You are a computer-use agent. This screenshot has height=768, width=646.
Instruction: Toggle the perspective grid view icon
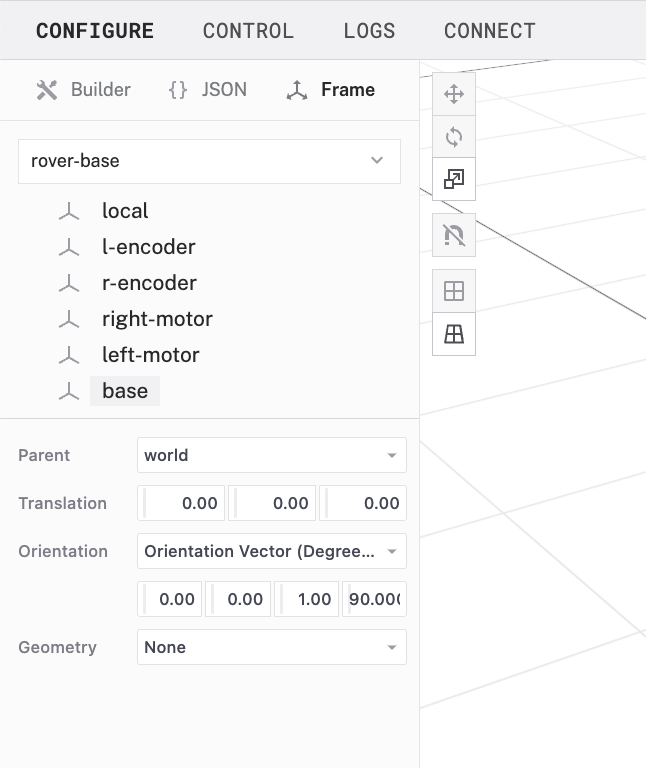point(454,335)
